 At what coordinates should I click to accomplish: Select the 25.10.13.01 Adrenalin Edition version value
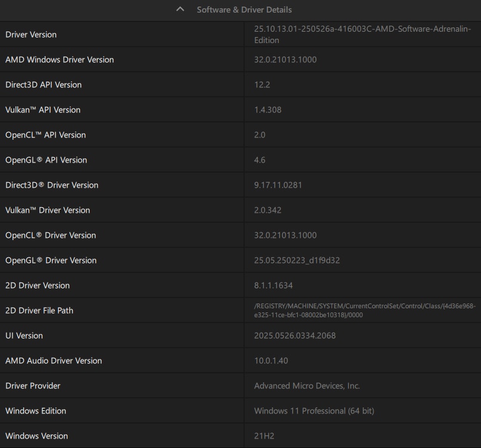pos(363,35)
